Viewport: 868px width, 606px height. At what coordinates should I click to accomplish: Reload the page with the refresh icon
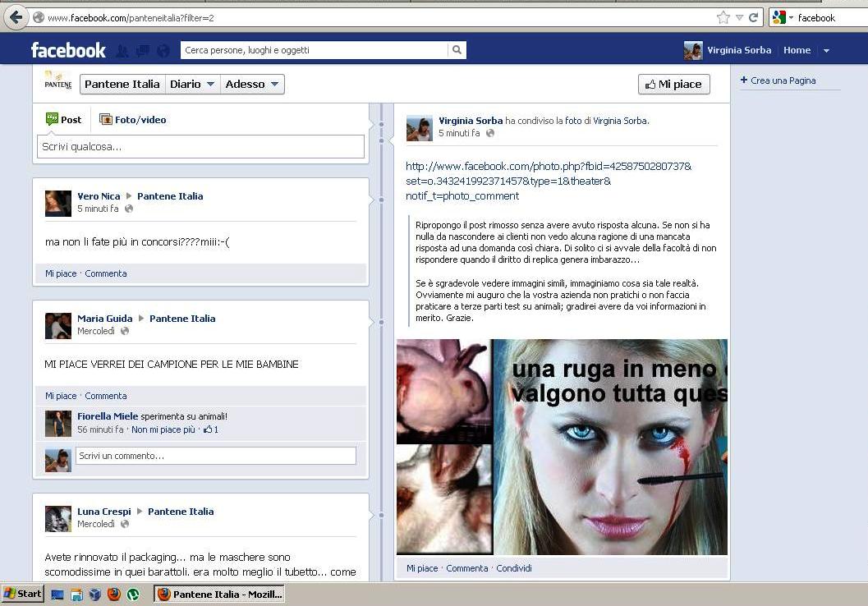[x=753, y=17]
